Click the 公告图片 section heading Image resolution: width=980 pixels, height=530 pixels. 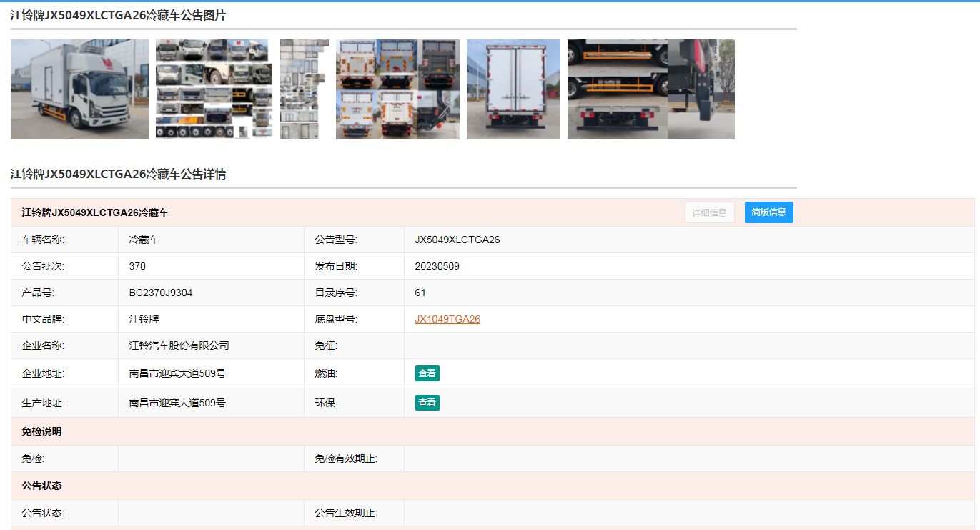click(118, 16)
